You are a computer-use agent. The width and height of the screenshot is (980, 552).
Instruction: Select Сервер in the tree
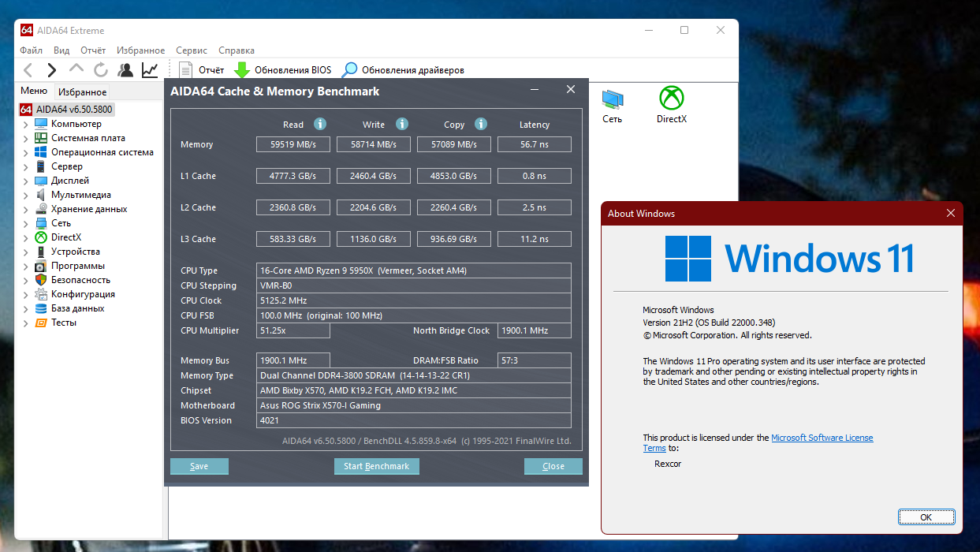tap(67, 166)
